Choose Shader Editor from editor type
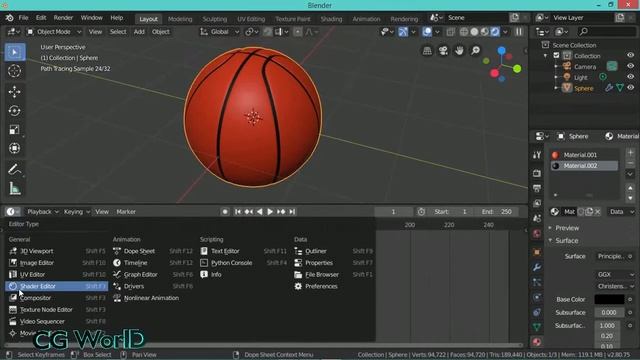Screen dimensions: 640x360 pyautogui.click(x=56, y=287)
